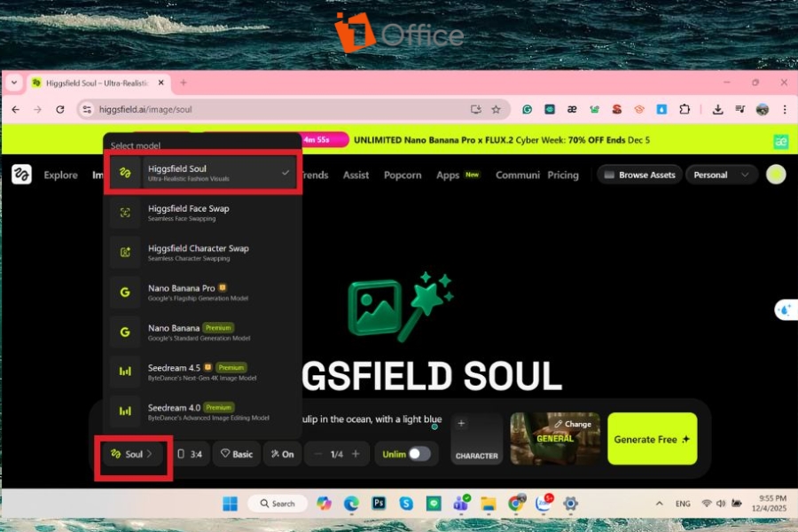
Task: Pick Seedream 4.5 model
Action: (202, 372)
